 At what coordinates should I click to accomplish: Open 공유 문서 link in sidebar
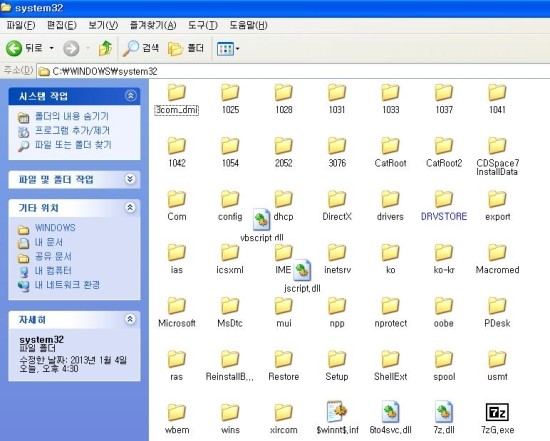(x=53, y=256)
